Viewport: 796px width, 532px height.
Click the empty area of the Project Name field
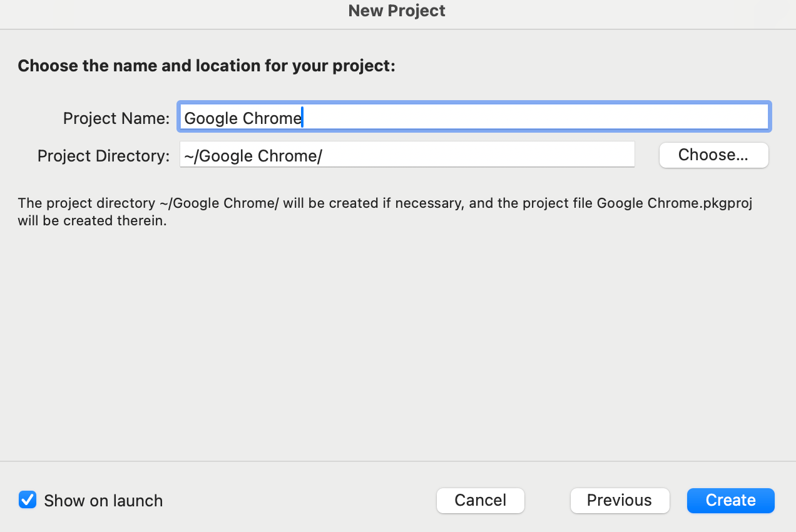point(532,118)
